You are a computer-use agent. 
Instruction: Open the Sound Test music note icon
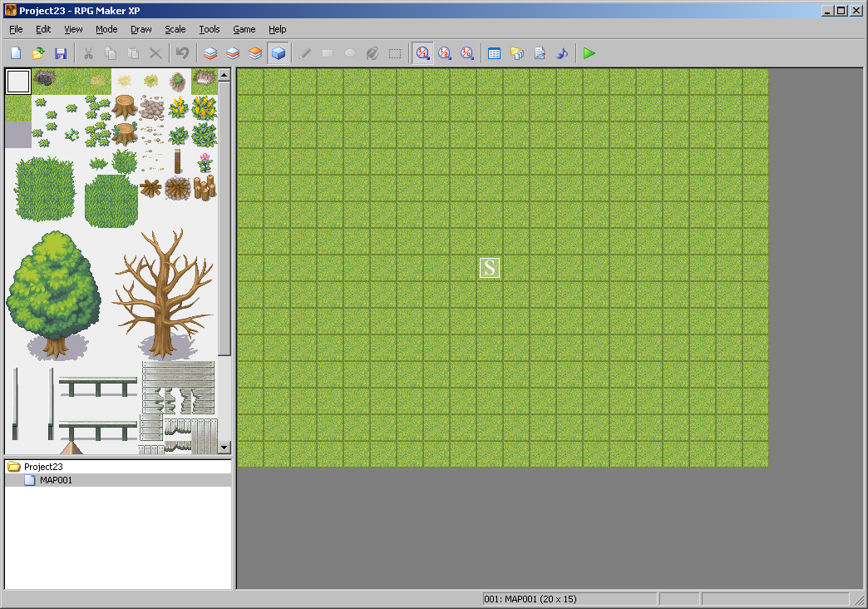(x=562, y=53)
